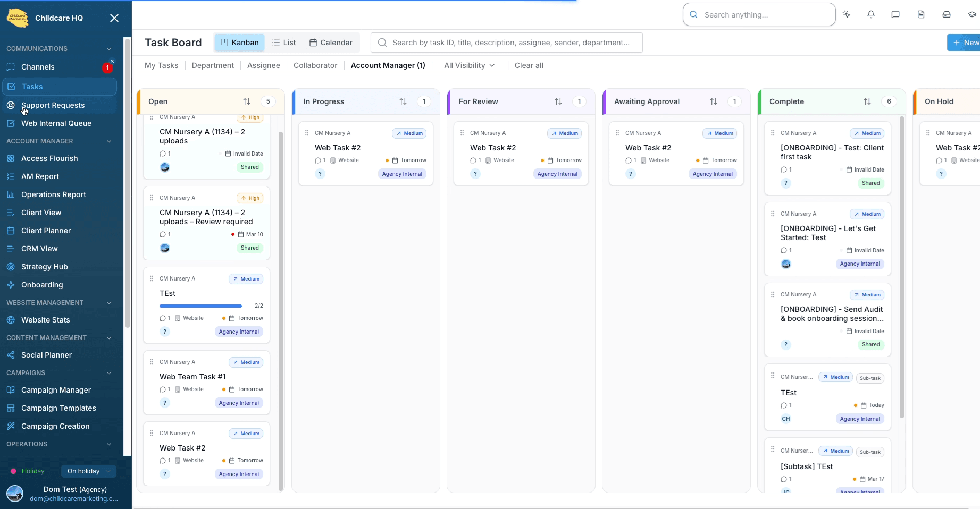Click CH assignee badge on Complete TEst card
The width and height of the screenshot is (980, 509).
786,419
